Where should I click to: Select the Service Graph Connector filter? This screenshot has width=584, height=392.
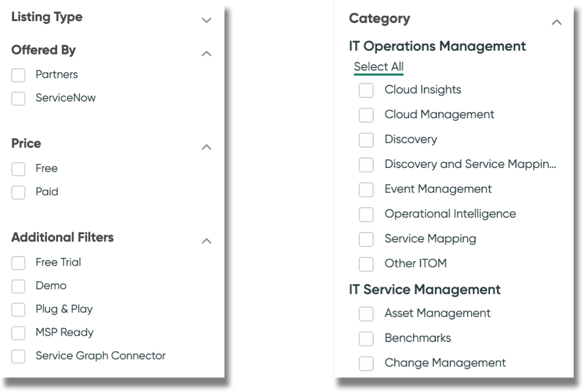point(18,356)
